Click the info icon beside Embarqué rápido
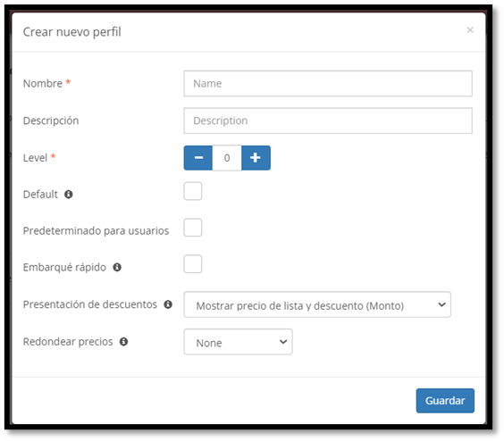The height and width of the screenshot is (441, 504). point(117,267)
